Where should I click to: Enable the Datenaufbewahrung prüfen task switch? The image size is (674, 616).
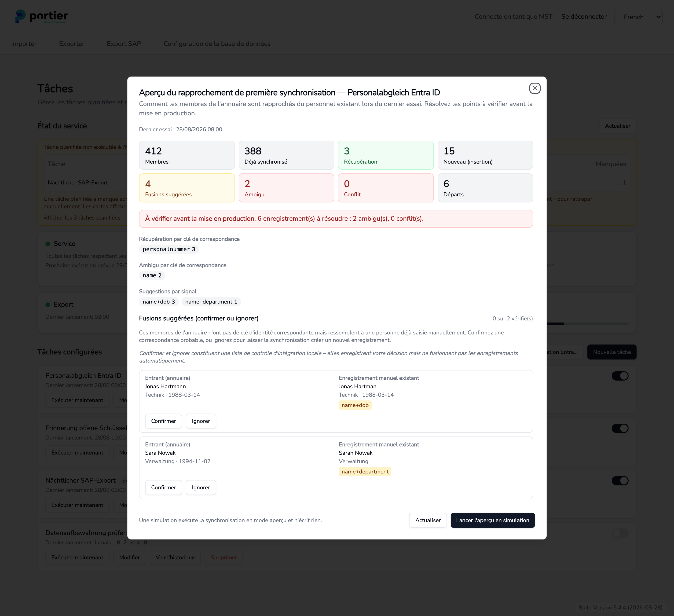[x=620, y=533]
